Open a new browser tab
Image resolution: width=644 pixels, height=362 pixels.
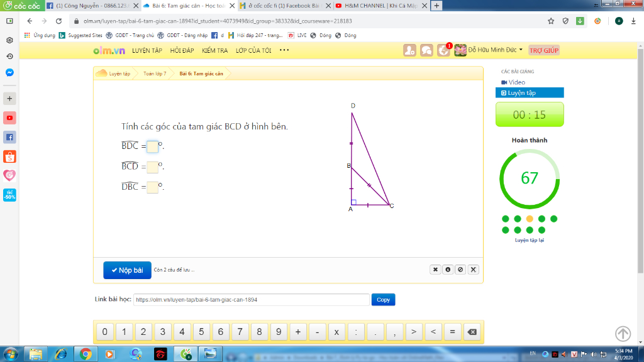pyautogui.click(x=436, y=6)
